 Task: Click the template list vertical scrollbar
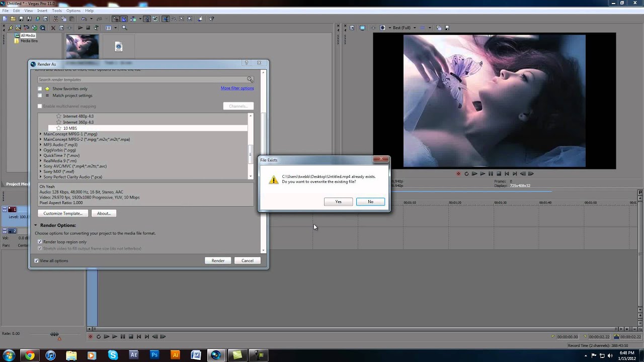pos(251,146)
